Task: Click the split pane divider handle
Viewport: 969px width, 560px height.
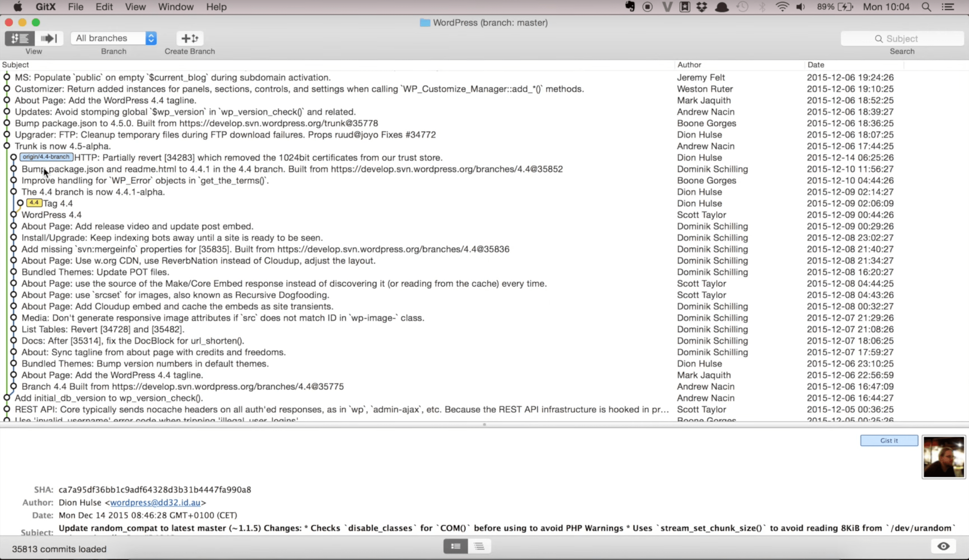Action: click(484, 424)
